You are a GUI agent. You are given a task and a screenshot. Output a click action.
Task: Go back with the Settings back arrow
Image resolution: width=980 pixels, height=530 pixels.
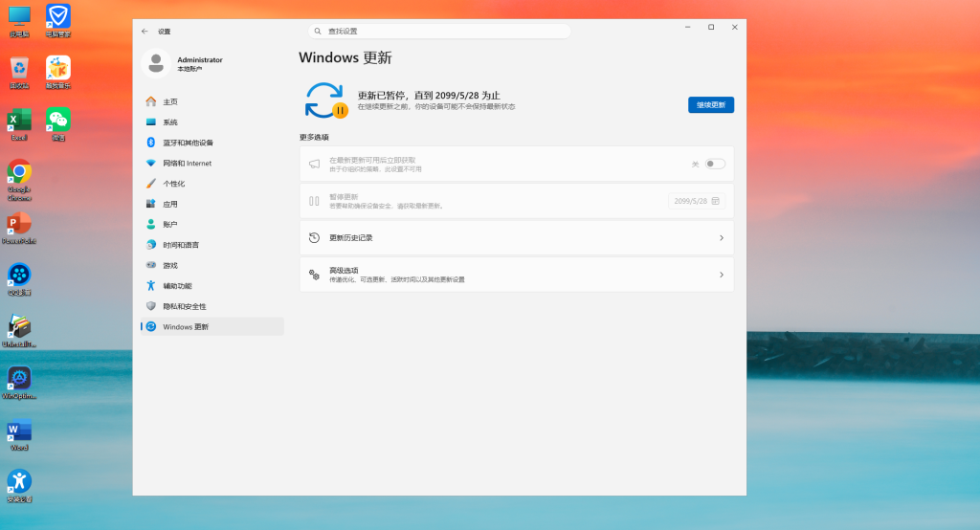point(145,32)
